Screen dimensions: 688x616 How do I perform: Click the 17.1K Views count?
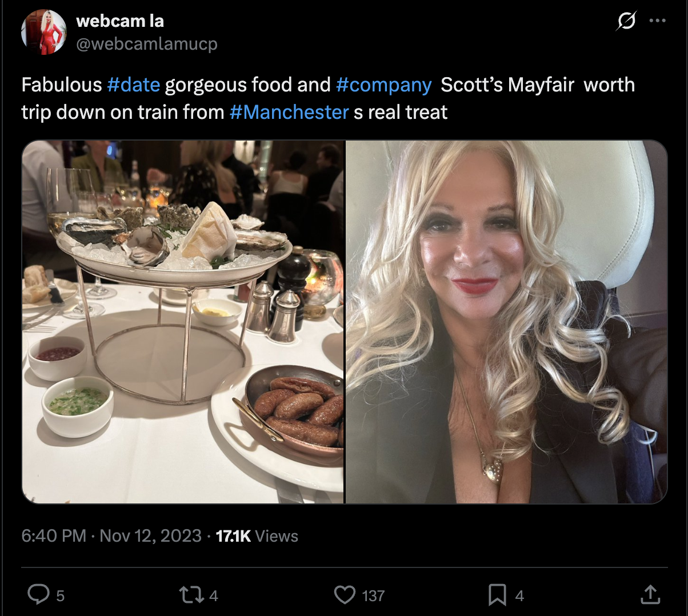click(257, 536)
